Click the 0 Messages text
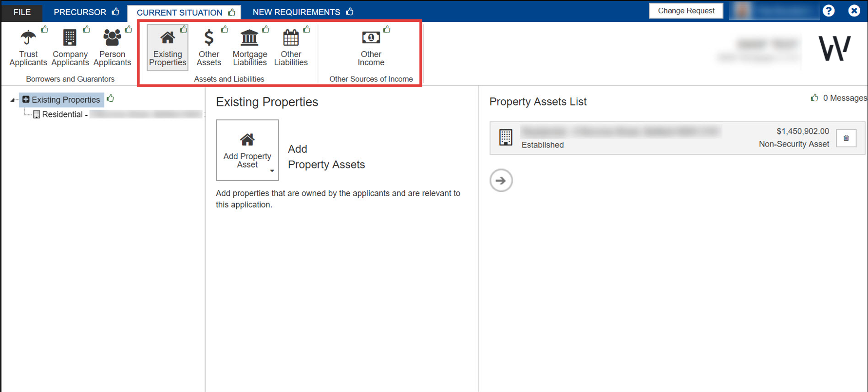Viewport: 868px width, 392px height. pyautogui.click(x=845, y=98)
